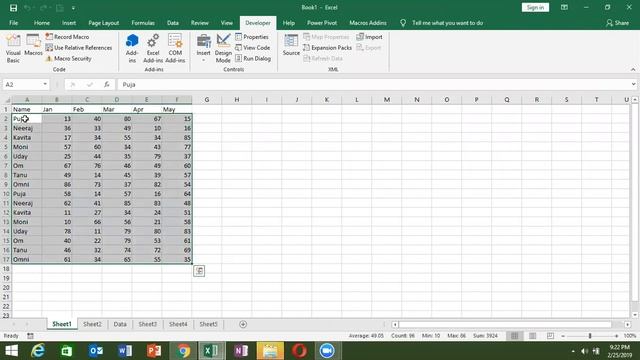Open OneNote from taskbar

coord(241,351)
